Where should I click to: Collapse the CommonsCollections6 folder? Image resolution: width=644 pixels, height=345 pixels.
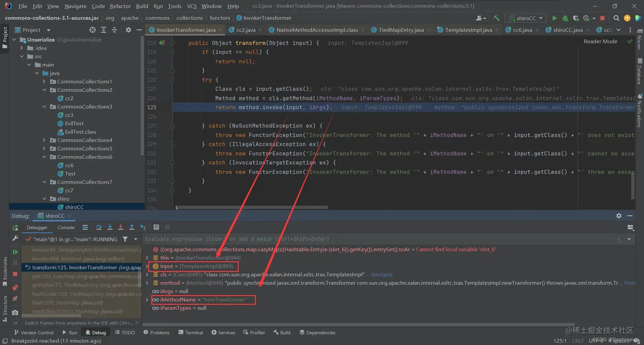click(x=44, y=157)
